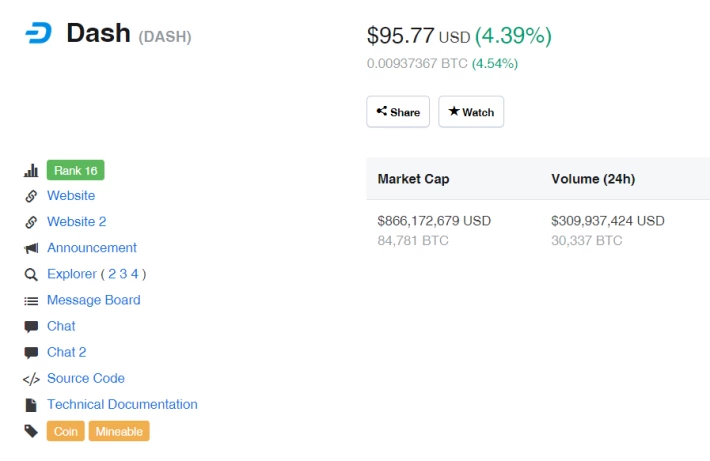Click the Market Cap column header
The image size is (710, 461).
413,179
